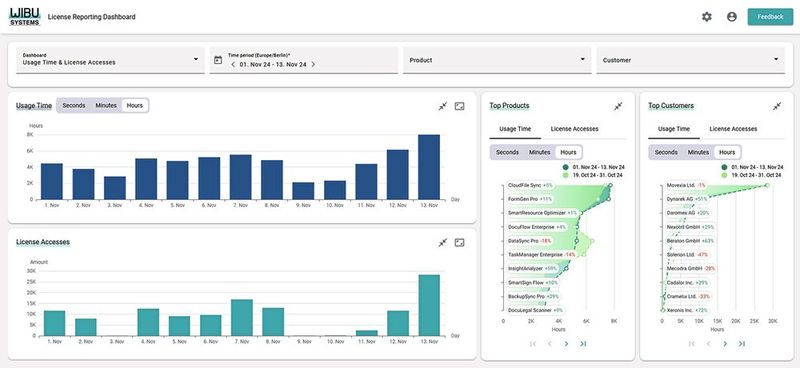This screenshot has height=368, width=800.
Task: Select the Solerion Ltd. customer label
Action: (687, 254)
